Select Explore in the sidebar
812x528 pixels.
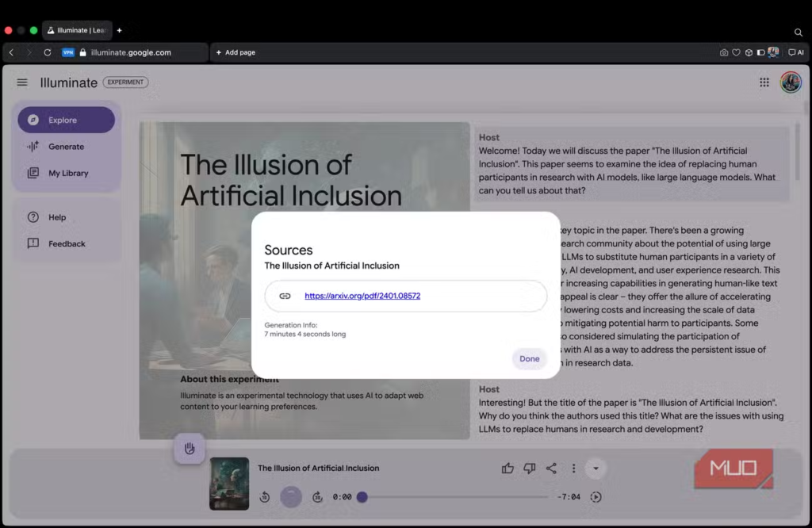(67, 120)
